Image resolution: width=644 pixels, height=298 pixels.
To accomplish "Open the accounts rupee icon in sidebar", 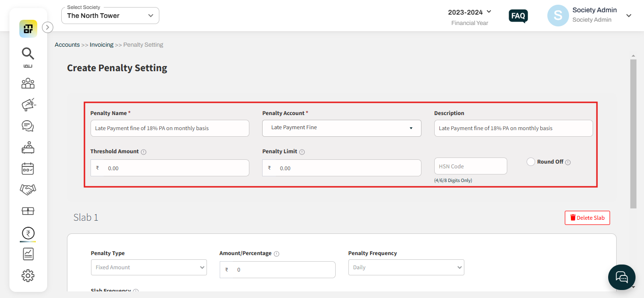I will click(x=27, y=232).
